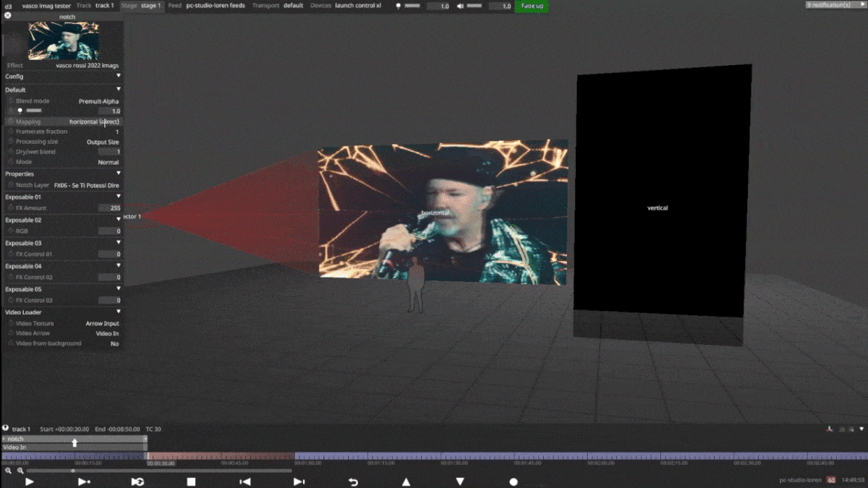Click the RGB value field
This screenshot has width=868, height=488.
[110, 231]
